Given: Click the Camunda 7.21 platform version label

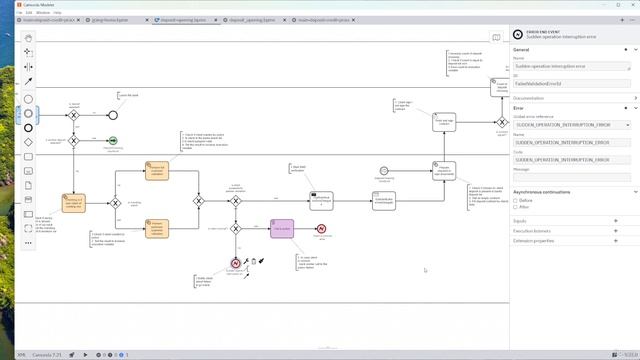Looking at the screenshot, I should coord(47,355).
